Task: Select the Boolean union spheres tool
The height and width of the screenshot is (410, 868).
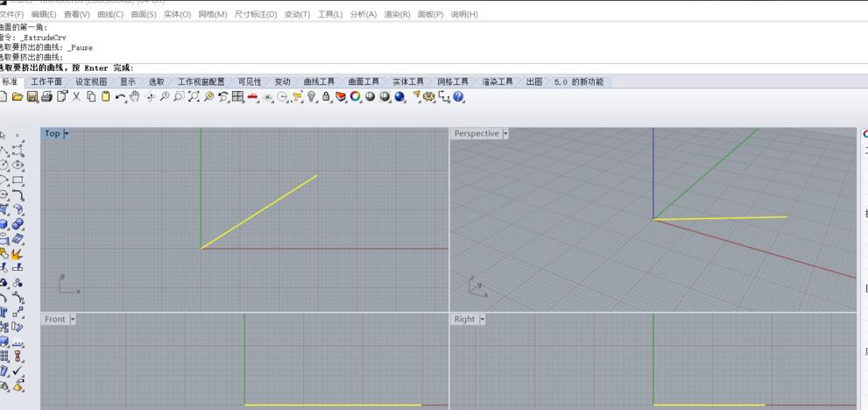Action: 18,224
